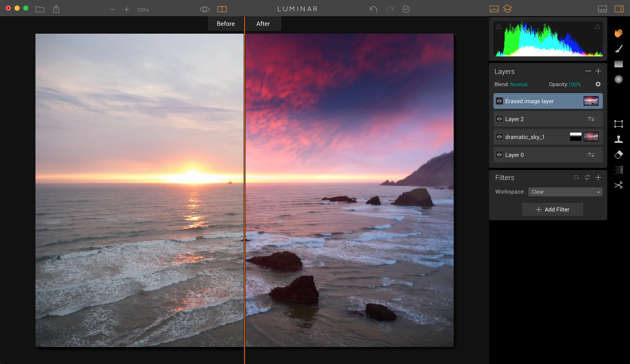This screenshot has width=630, height=364.
Task: Choose the Clone Stamp tool
Action: click(x=618, y=139)
